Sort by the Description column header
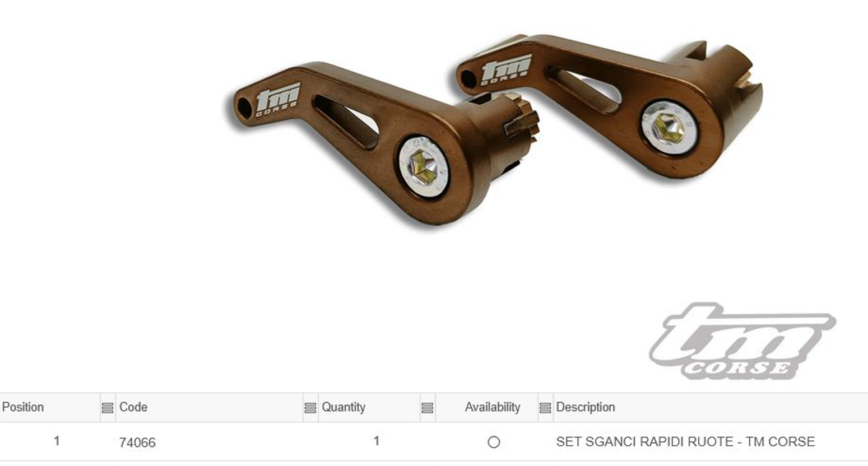 point(586,407)
